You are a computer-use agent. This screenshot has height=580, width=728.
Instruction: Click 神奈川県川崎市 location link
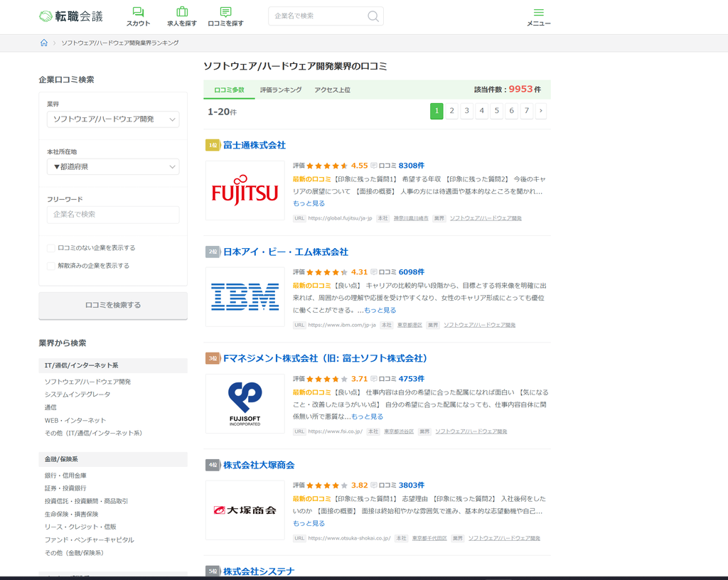click(411, 218)
